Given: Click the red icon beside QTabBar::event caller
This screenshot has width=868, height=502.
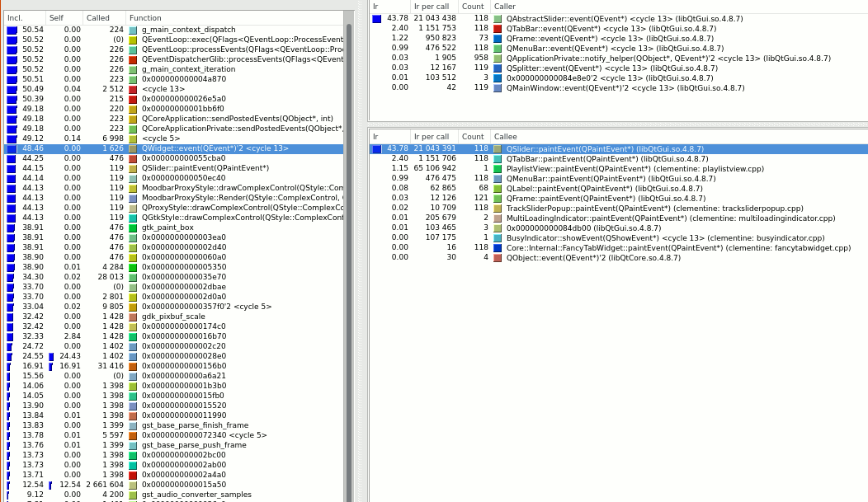Looking at the screenshot, I should coord(498,29).
